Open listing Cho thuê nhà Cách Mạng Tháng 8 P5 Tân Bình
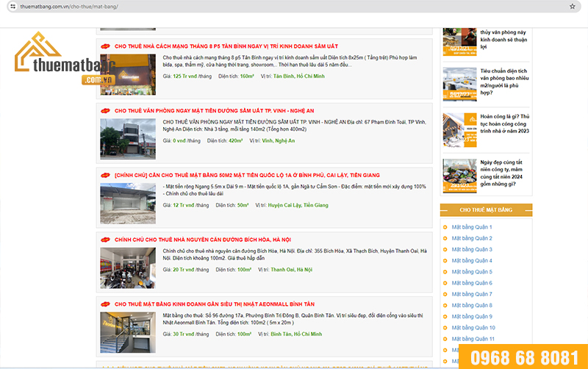588x369 pixels. coord(226,46)
